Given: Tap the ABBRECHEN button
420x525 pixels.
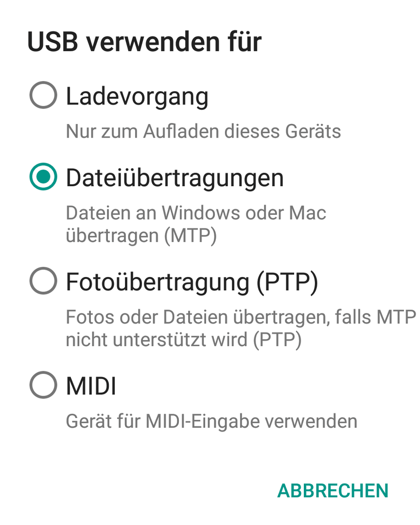Looking at the screenshot, I should pyautogui.click(x=332, y=490).
